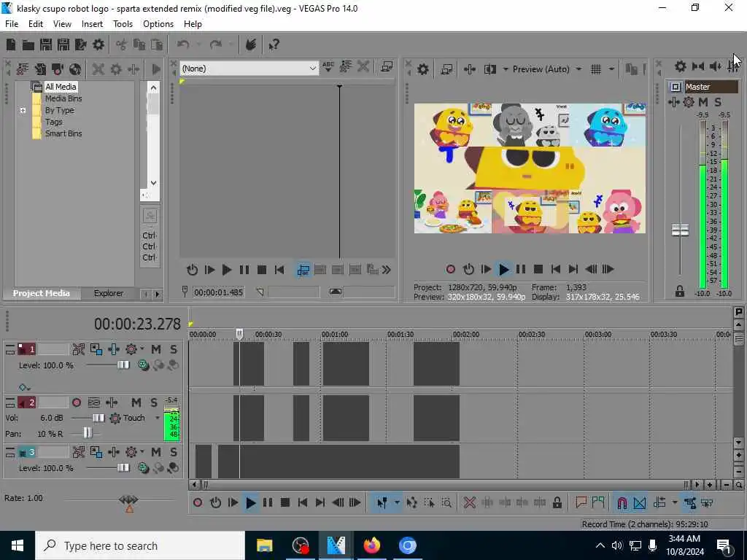This screenshot has width=747, height=560.
Task: Click Go to Start in timeline transport
Action: (303, 502)
